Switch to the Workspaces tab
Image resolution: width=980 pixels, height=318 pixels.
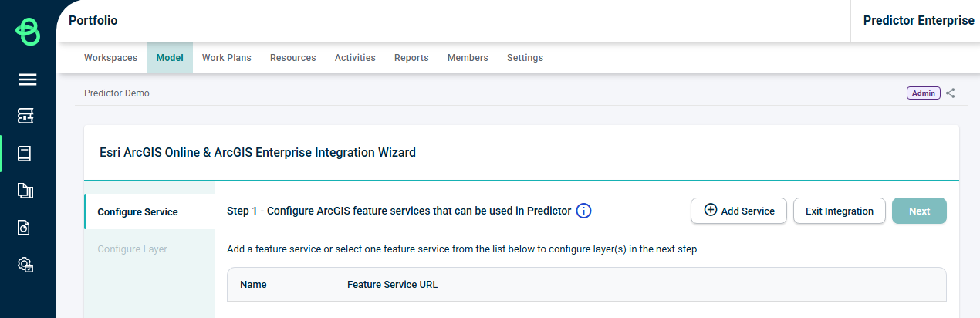click(x=110, y=58)
